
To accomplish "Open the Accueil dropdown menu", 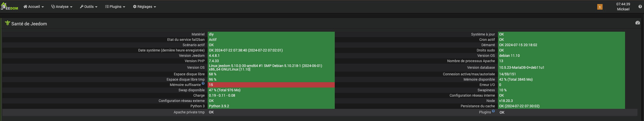I will pos(34,7).
